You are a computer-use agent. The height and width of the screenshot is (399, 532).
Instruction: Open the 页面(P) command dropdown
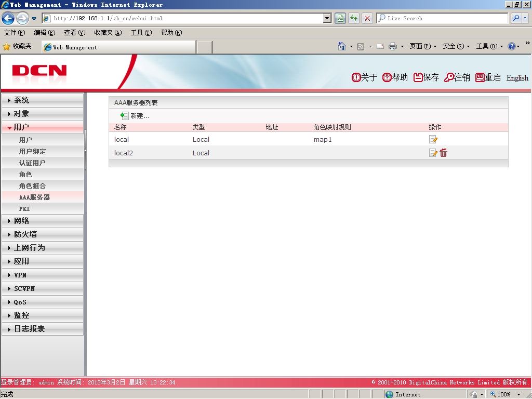click(x=423, y=46)
